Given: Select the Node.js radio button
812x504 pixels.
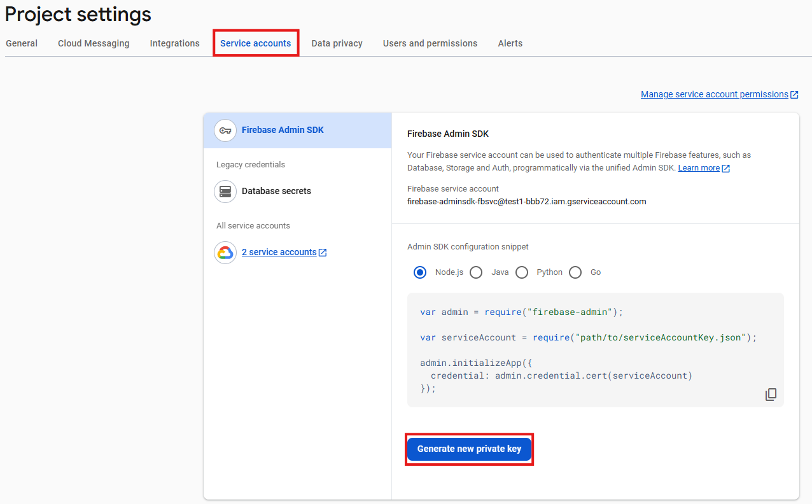Looking at the screenshot, I should pyautogui.click(x=420, y=272).
